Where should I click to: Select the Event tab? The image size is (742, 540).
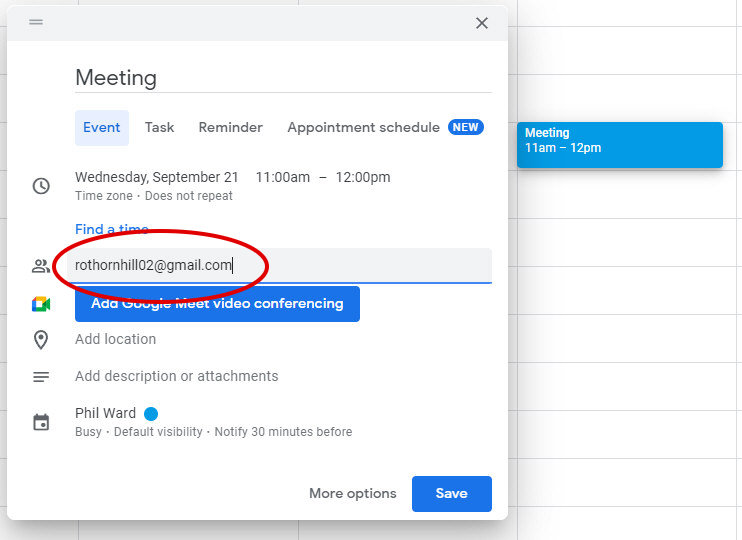coord(102,128)
